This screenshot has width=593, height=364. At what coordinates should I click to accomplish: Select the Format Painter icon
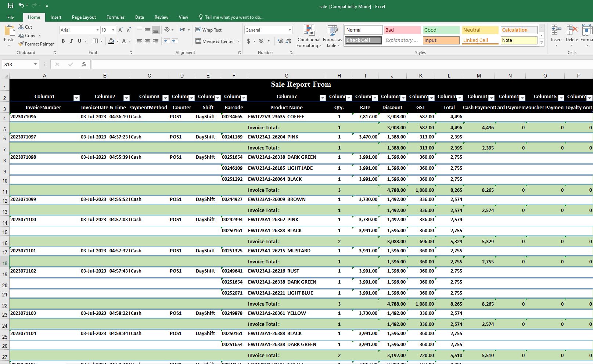(21, 44)
